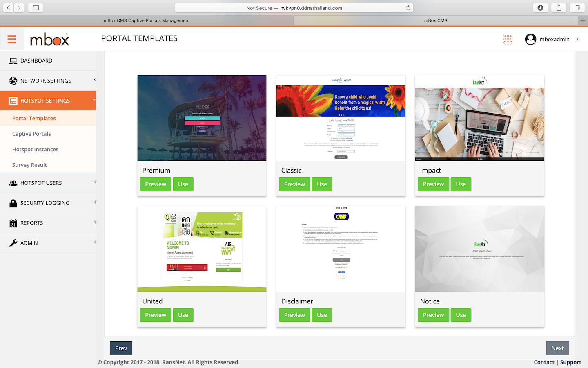
Task: Click the Impact template thumbnail
Action: pos(480,118)
